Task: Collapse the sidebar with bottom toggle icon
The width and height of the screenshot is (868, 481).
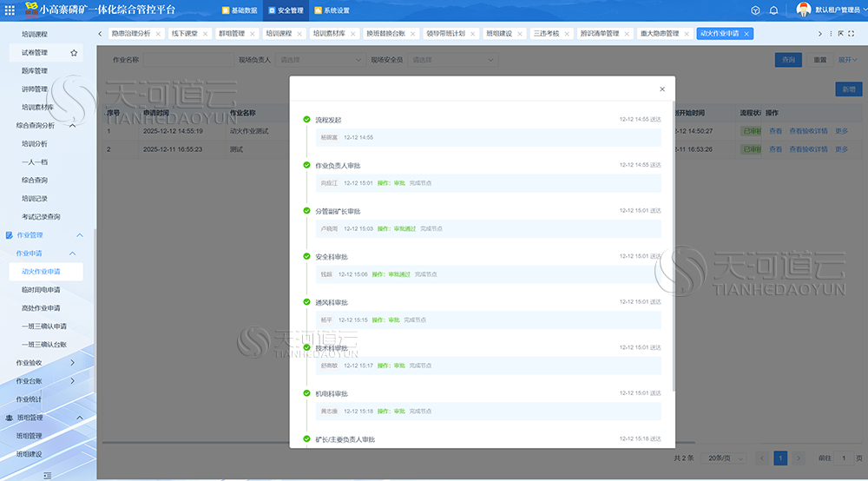Action: [x=47, y=476]
